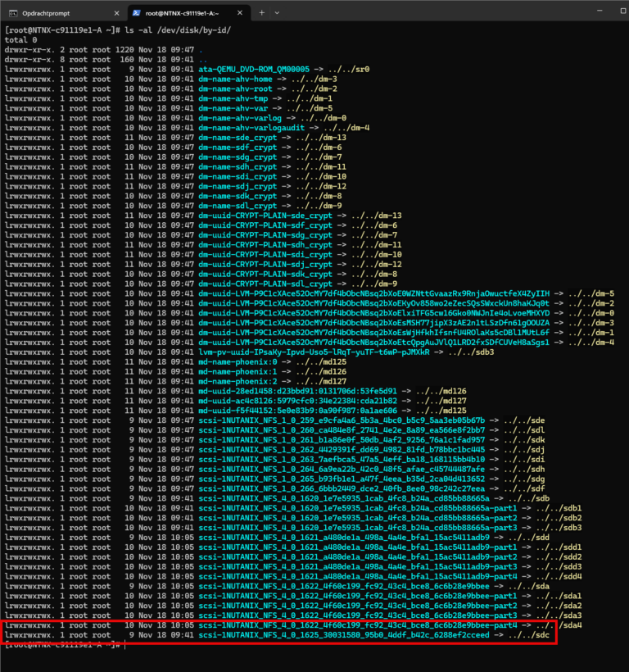Click the dm-name-sdf_crypt entry
629x672 pixels.
[238, 148]
